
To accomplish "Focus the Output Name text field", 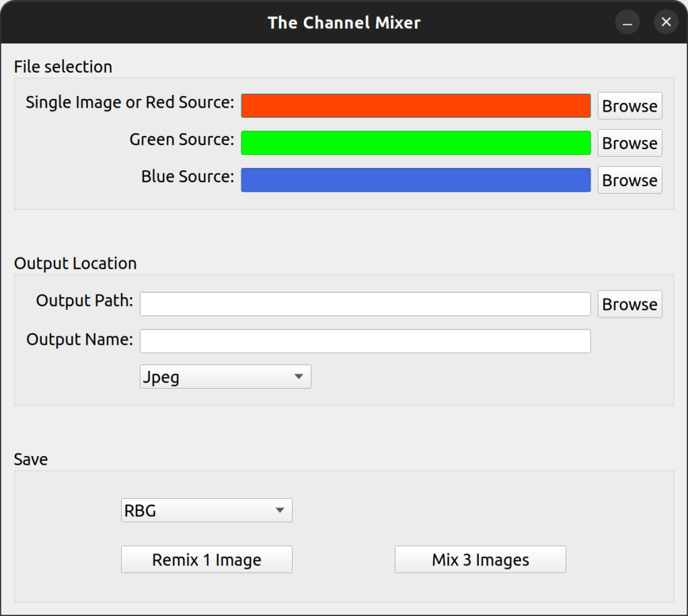I will pyautogui.click(x=365, y=341).
